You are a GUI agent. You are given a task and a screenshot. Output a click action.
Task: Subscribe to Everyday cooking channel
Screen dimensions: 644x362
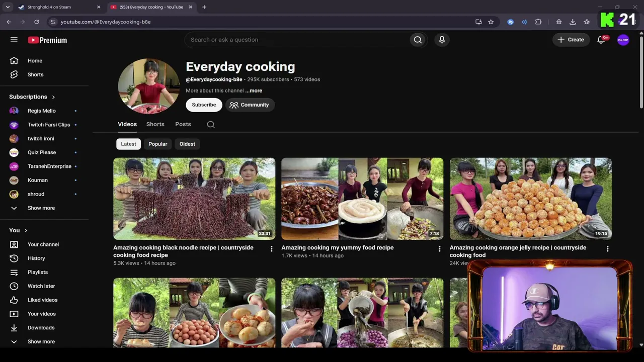(204, 105)
